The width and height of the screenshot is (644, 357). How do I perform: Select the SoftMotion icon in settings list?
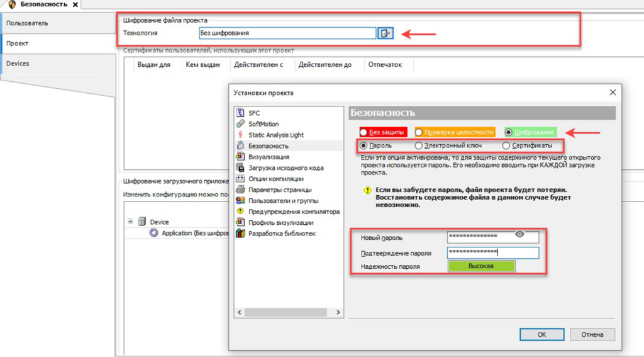(240, 124)
